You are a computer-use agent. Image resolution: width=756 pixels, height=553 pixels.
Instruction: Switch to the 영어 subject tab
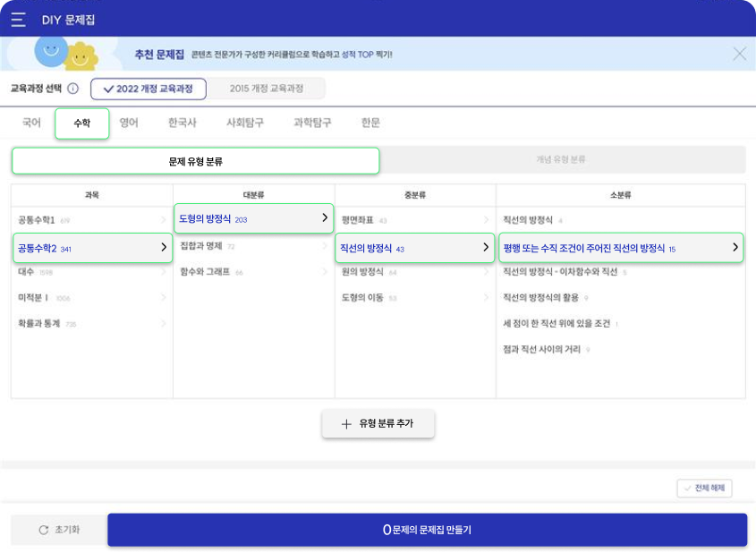[129, 123]
